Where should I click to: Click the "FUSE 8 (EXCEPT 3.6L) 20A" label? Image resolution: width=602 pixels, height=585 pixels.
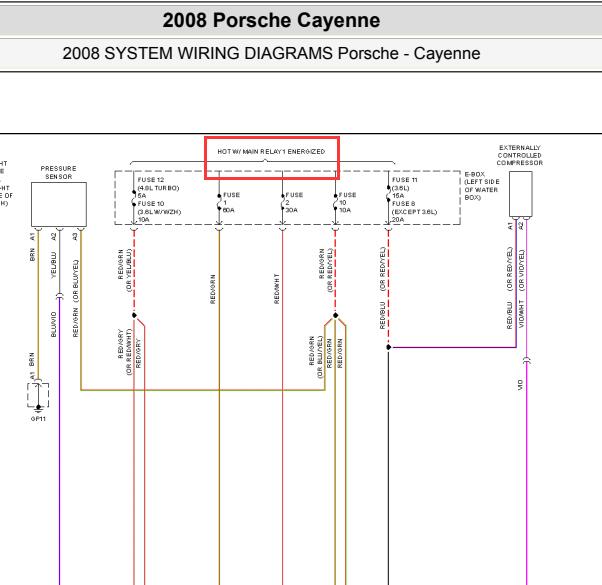coord(414,212)
